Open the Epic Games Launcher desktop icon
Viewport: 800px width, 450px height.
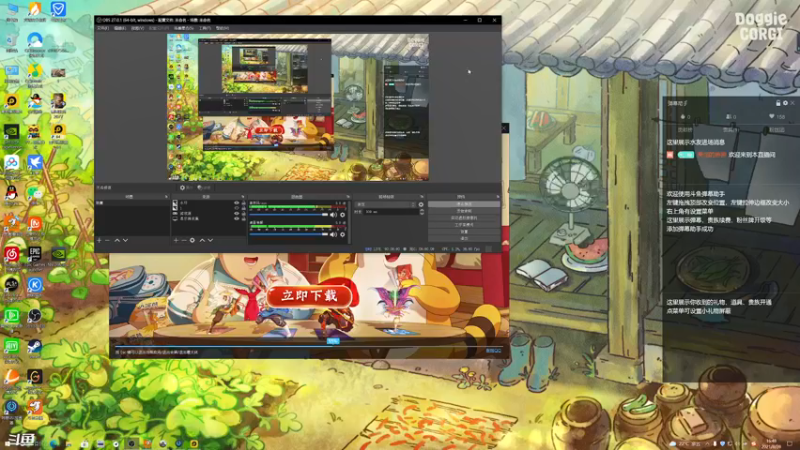coord(35,253)
